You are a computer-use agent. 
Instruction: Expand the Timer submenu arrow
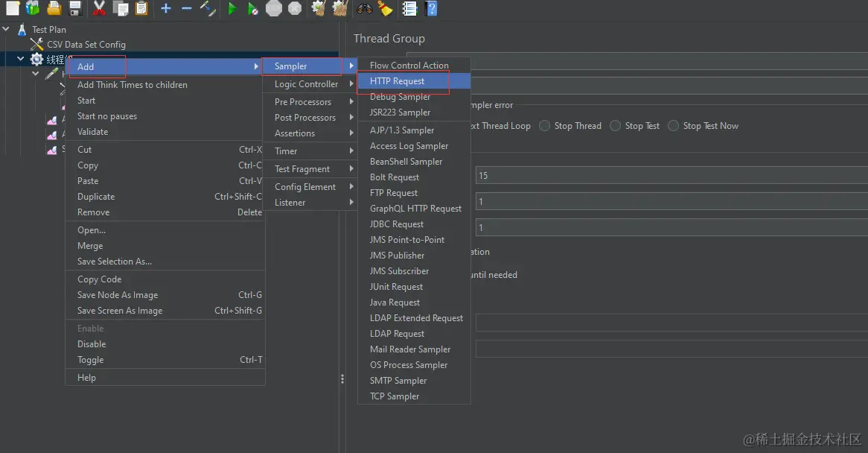pyautogui.click(x=351, y=151)
